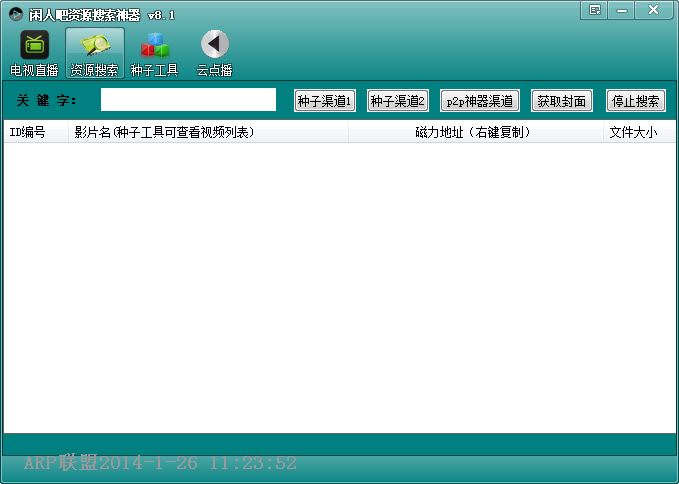Image resolution: width=679 pixels, height=484 pixels.
Task: Click the 获取封面 get cover button
Action: 561,101
